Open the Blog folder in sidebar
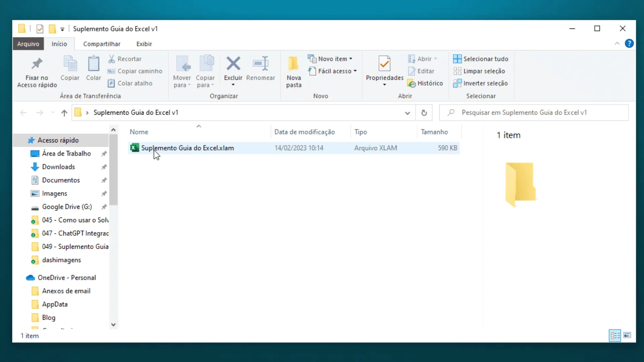644x362 pixels. coord(49,318)
